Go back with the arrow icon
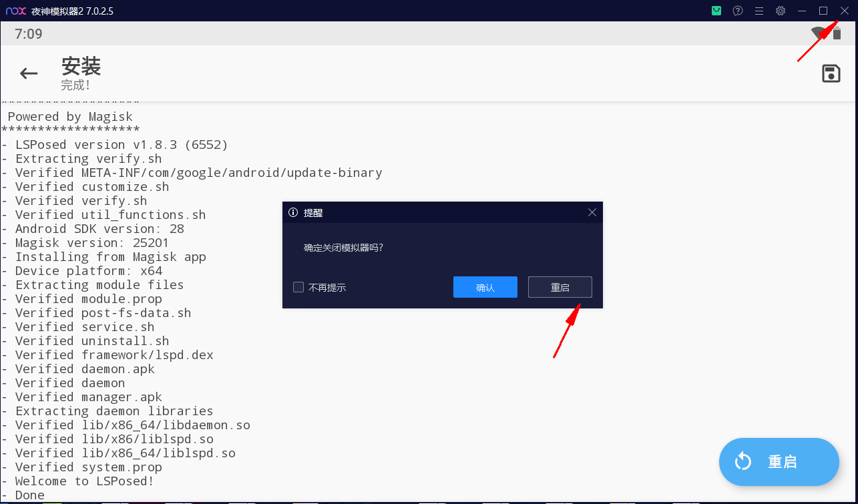The width and height of the screenshot is (858, 504). (29, 73)
